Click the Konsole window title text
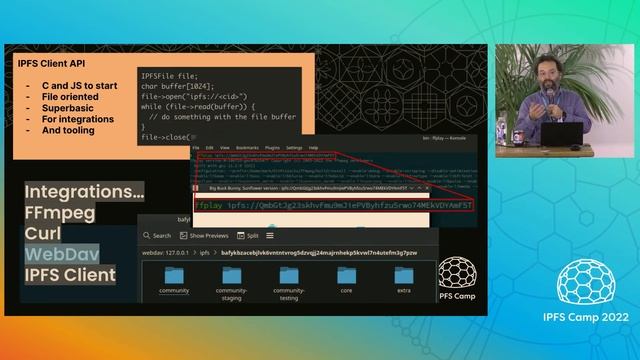Image resolution: width=640 pixels, height=360 pixels. [x=444, y=138]
